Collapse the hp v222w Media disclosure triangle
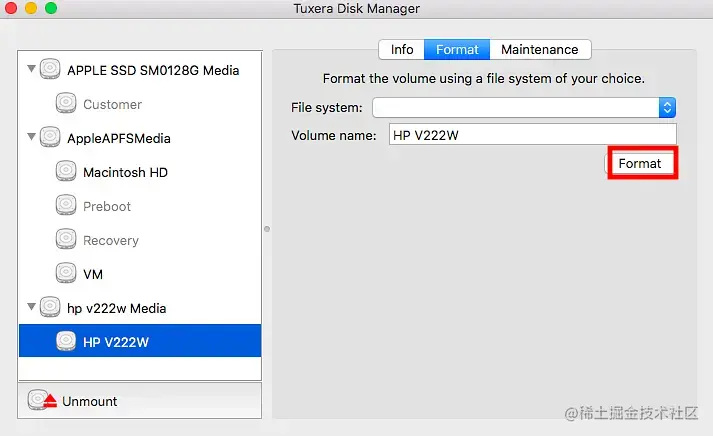The width and height of the screenshot is (713, 436). (31, 307)
